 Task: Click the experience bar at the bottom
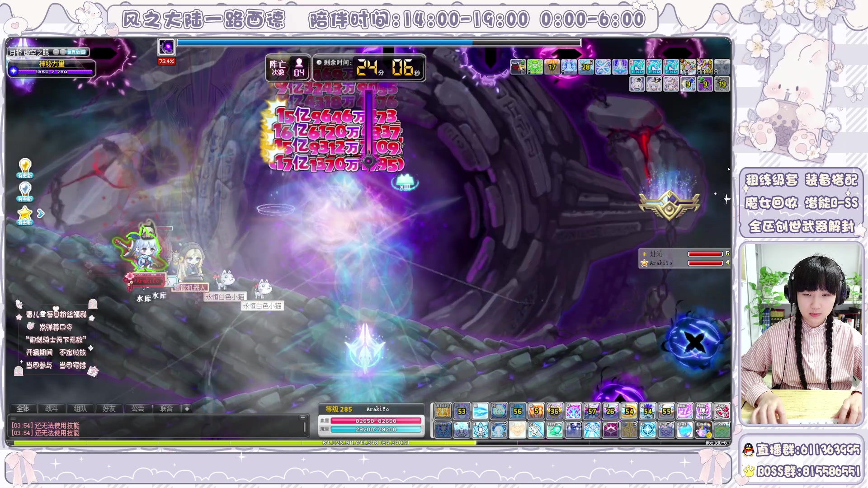coord(368,443)
